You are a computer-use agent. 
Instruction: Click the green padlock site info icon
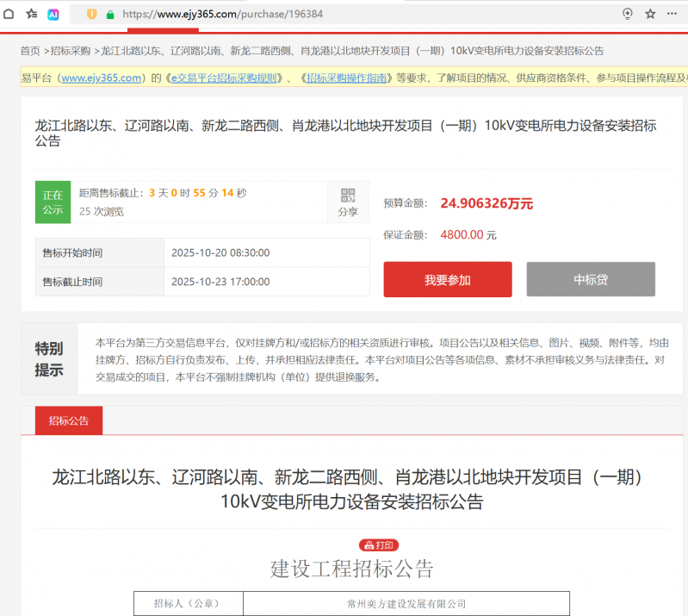coord(109,15)
